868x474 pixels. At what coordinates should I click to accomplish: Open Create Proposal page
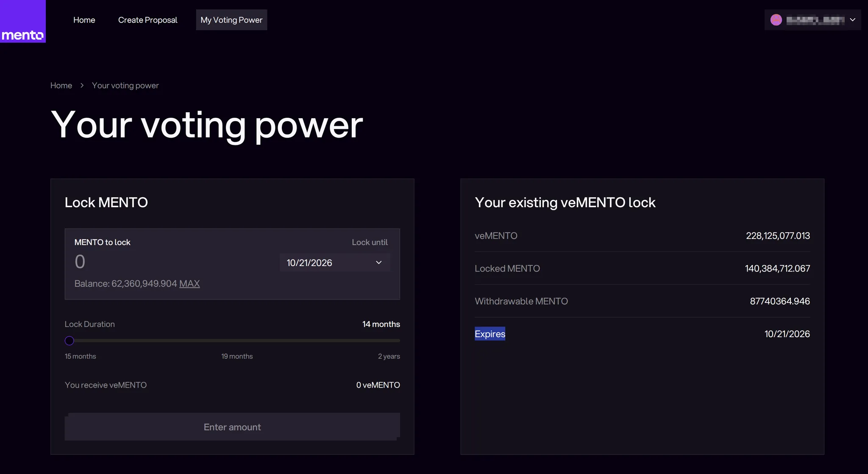click(x=147, y=20)
